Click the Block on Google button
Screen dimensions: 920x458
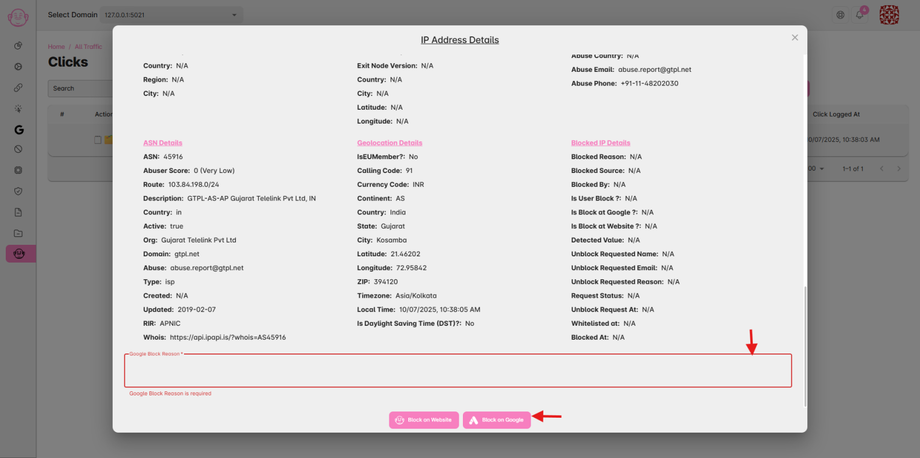click(x=496, y=420)
